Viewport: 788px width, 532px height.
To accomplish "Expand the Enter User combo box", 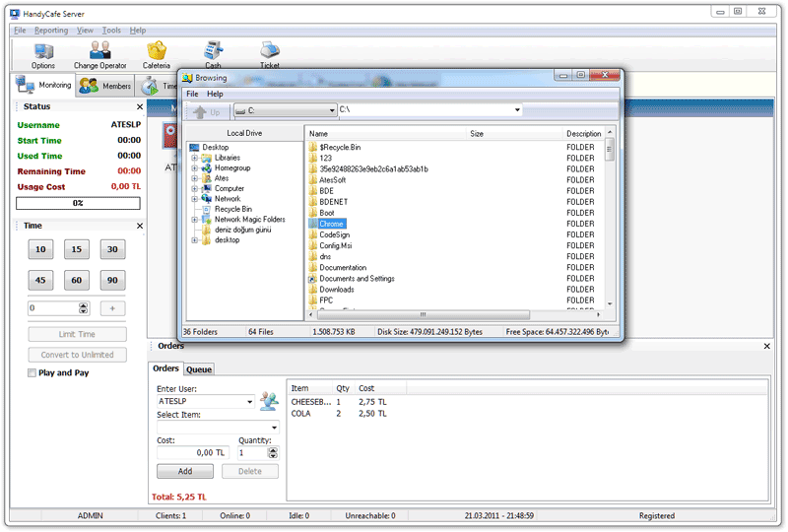I will 250,402.
